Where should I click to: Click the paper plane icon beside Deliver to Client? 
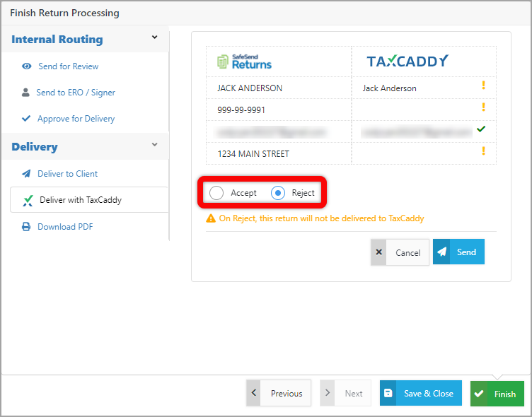(x=26, y=174)
